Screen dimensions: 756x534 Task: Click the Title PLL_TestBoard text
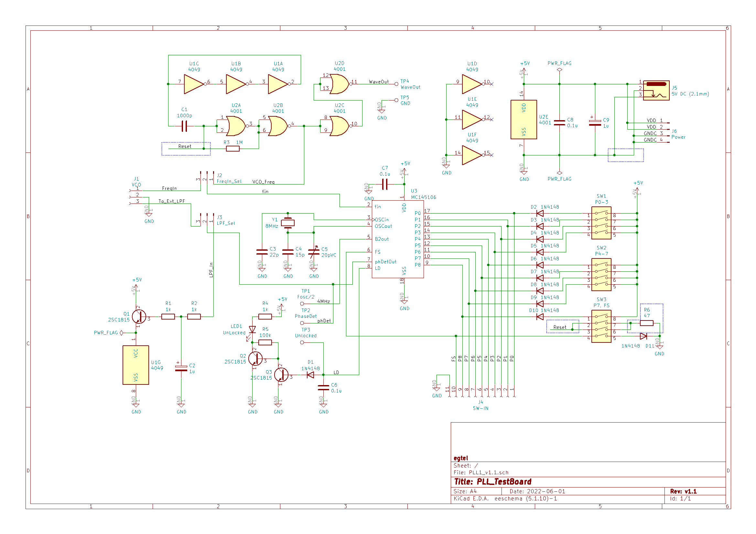(492, 482)
